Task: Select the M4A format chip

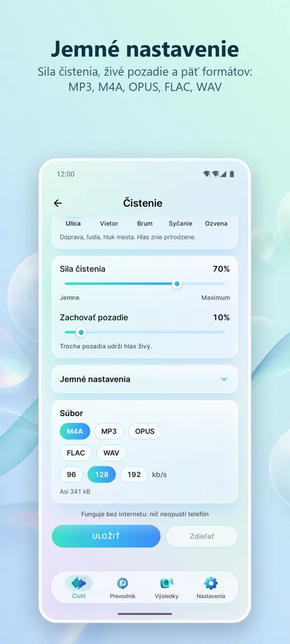Action: (x=75, y=431)
